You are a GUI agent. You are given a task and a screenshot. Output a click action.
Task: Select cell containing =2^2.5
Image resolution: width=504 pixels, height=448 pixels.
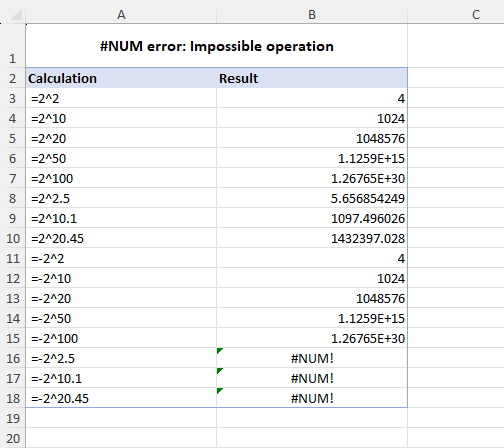pos(121,198)
